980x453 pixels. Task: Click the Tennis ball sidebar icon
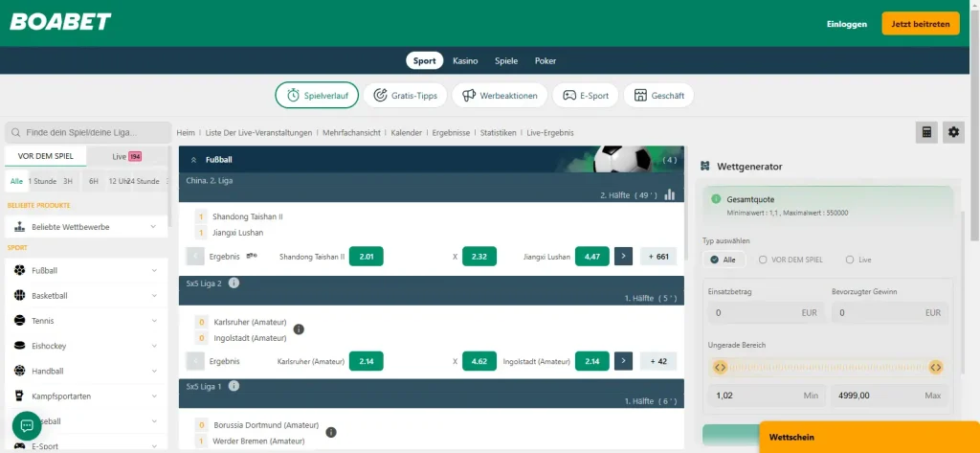(x=19, y=320)
